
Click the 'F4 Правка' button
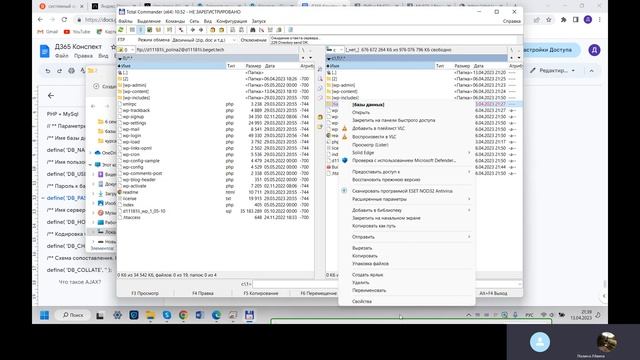point(202,293)
